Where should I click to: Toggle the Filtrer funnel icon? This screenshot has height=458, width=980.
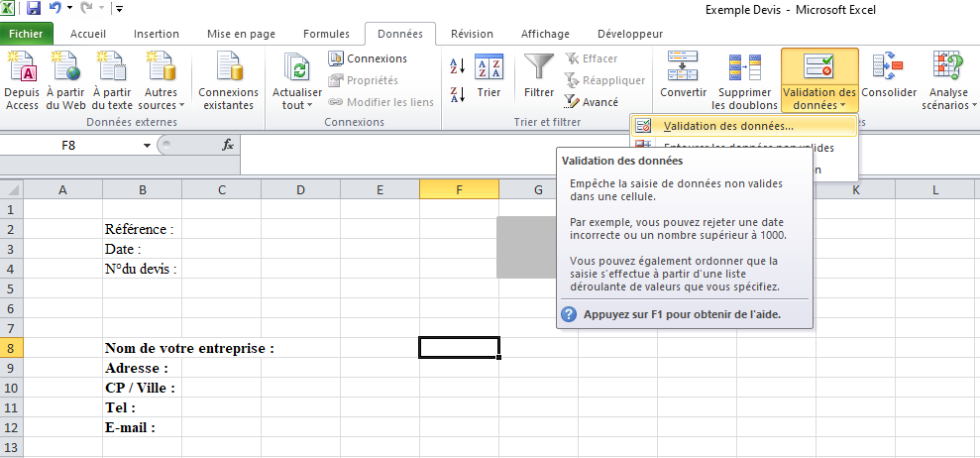coord(539,76)
